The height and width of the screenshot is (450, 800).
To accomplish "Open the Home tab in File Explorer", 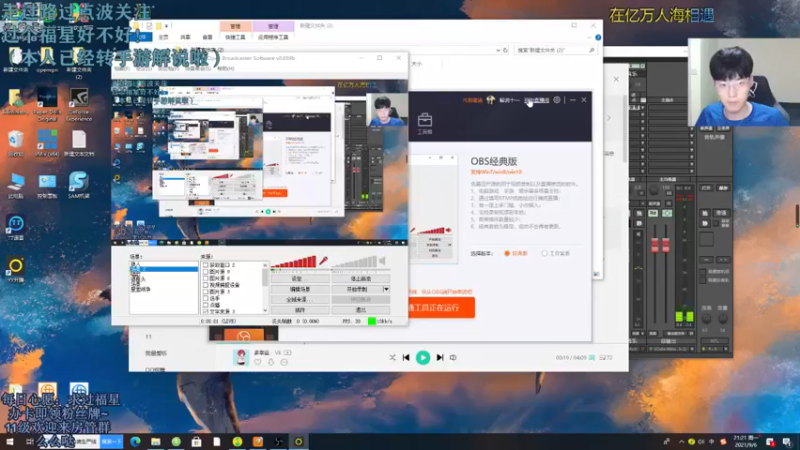I will point(163,37).
